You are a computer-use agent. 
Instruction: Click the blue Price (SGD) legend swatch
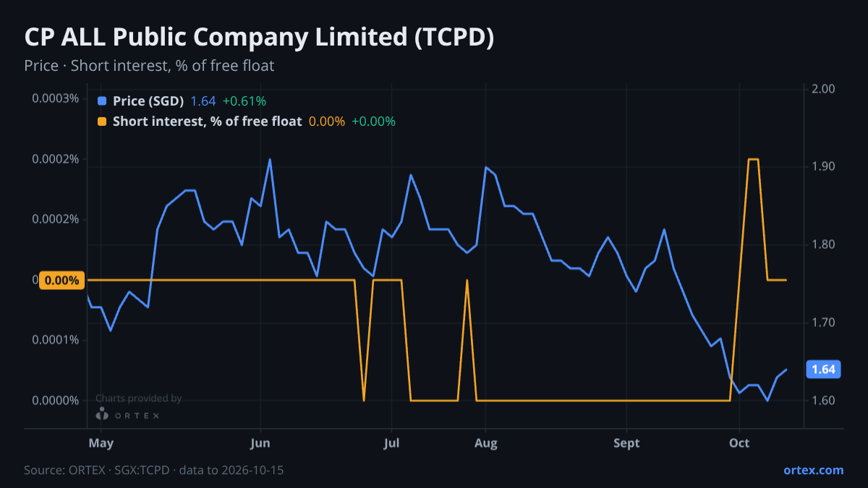point(102,101)
